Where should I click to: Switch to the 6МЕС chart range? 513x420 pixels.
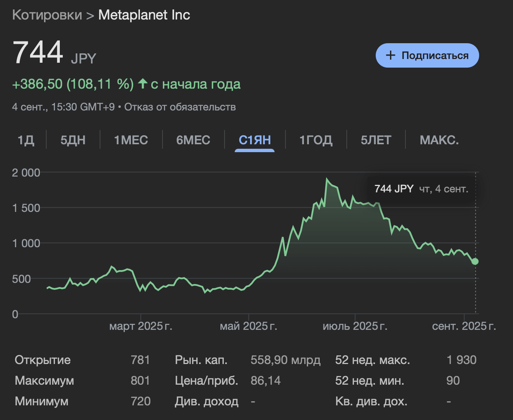(x=193, y=140)
